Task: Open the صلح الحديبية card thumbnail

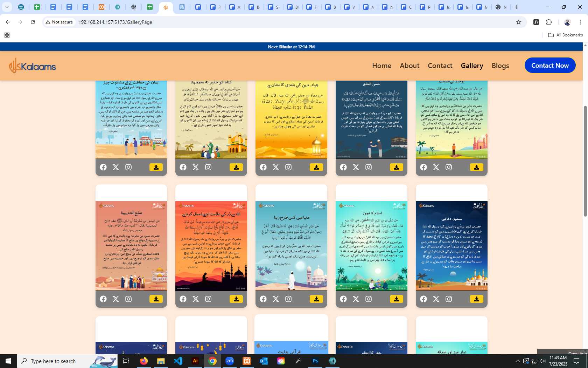Action: tap(131, 246)
